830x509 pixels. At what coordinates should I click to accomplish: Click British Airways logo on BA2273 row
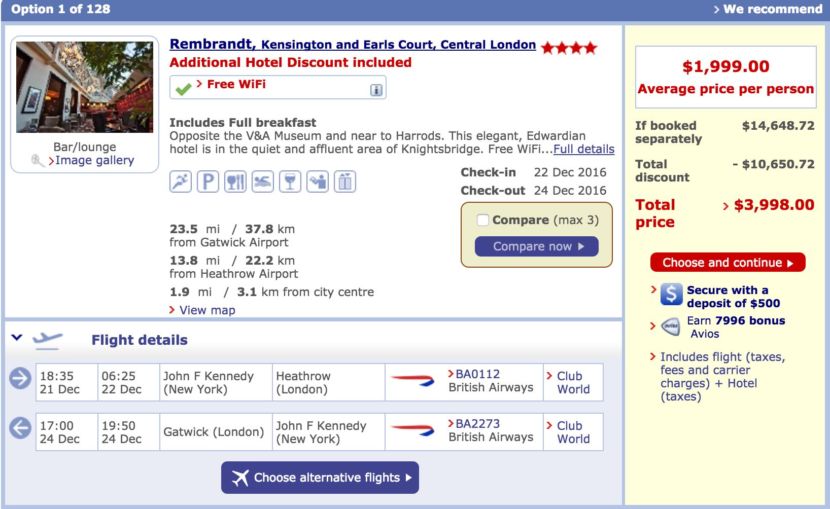coord(413,430)
